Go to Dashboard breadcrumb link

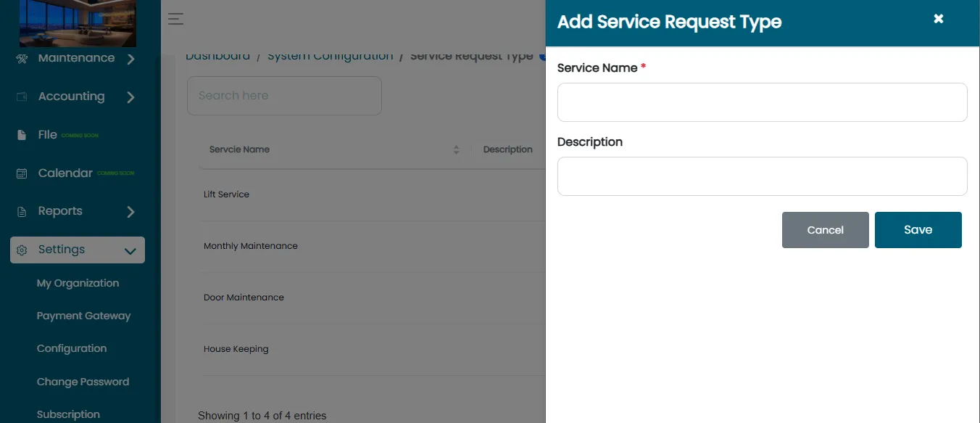(x=218, y=56)
